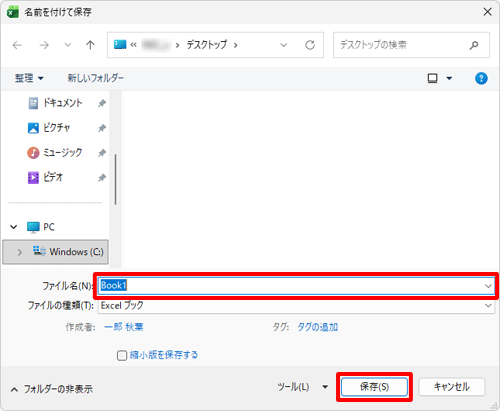Screen dimensions: 500x411
Task: Click the Forward navigation arrow
Action: coord(44,45)
